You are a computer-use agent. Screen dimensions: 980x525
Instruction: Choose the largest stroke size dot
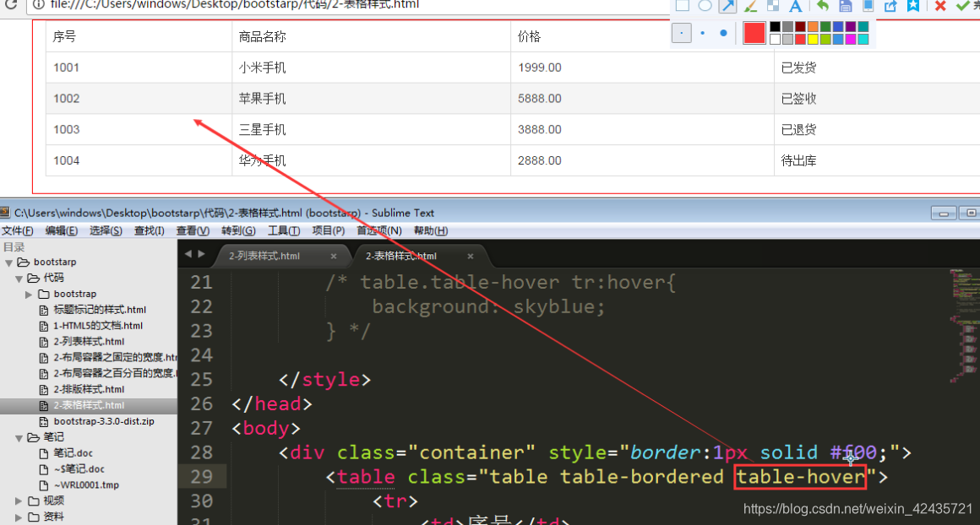723,33
